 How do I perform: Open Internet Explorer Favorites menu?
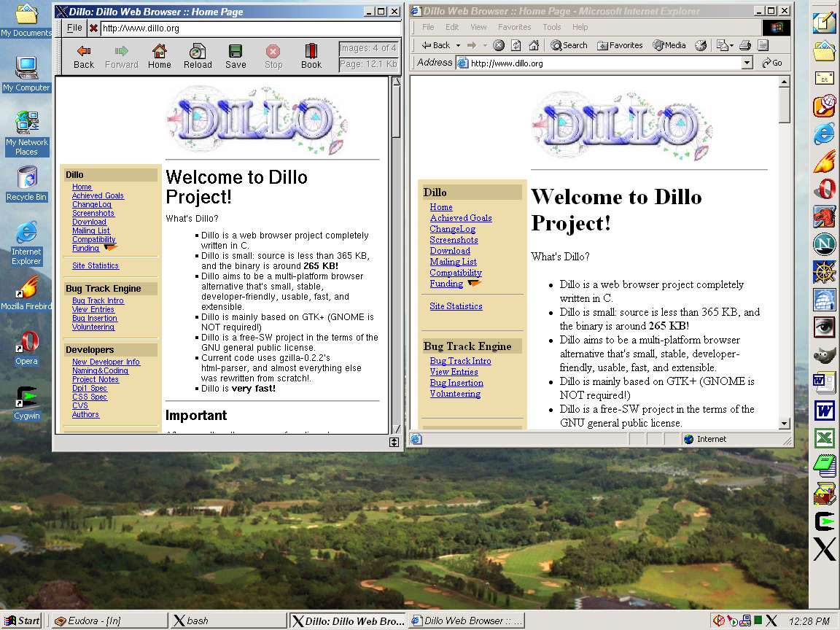point(514,27)
